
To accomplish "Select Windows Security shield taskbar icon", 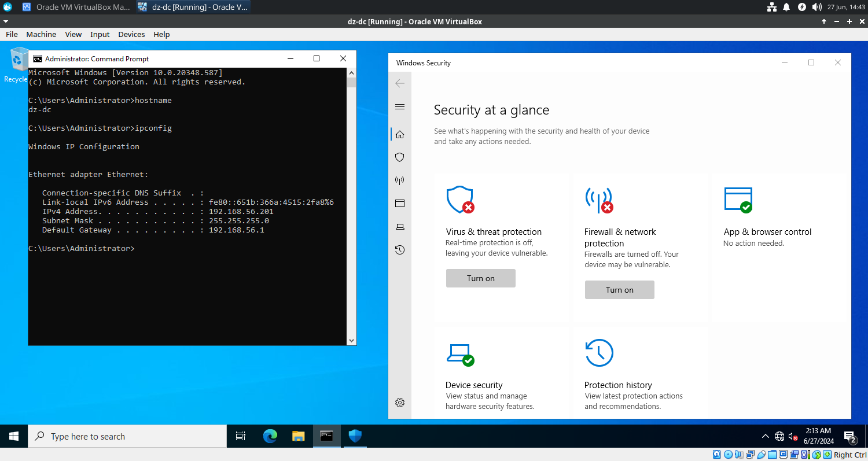I will 355,436.
